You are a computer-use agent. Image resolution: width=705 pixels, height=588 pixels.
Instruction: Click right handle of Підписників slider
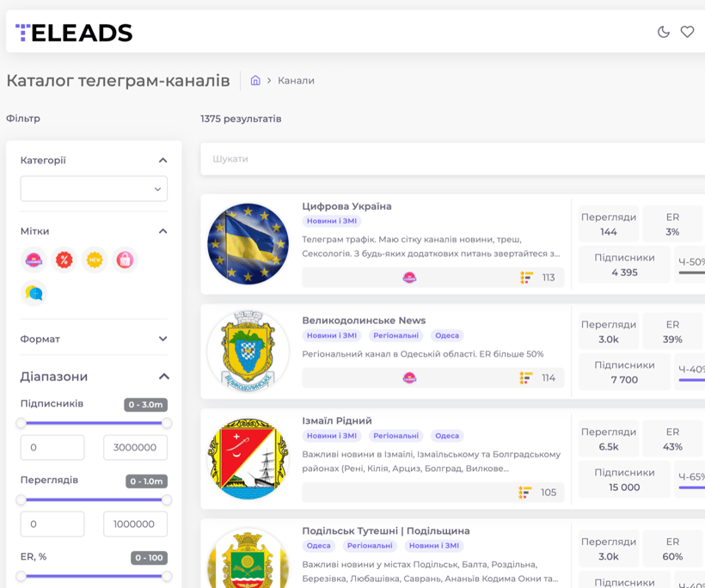pos(167,423)
